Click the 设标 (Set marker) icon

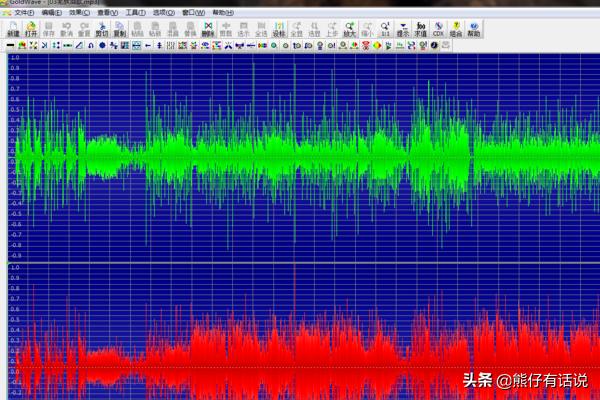tap(279, 28)
